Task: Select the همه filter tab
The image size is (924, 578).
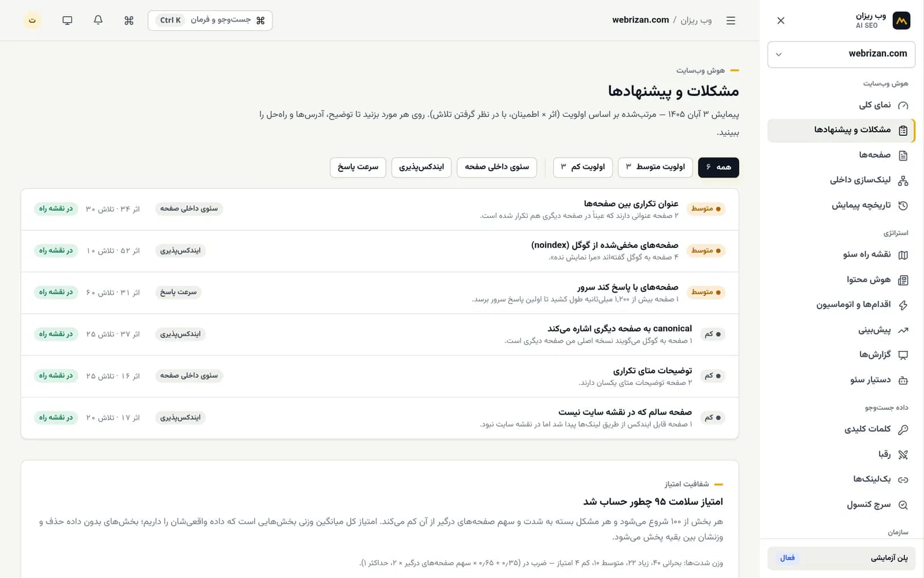Action: (718, 167)
